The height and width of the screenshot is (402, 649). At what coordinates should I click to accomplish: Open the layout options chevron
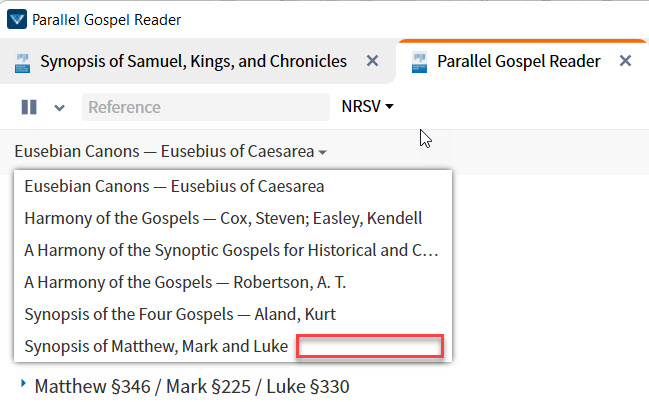click(60, 108)
